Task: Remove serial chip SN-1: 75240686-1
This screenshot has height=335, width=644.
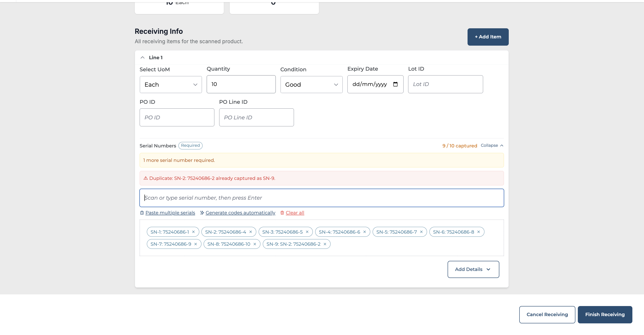Action: tap(193, 232)
